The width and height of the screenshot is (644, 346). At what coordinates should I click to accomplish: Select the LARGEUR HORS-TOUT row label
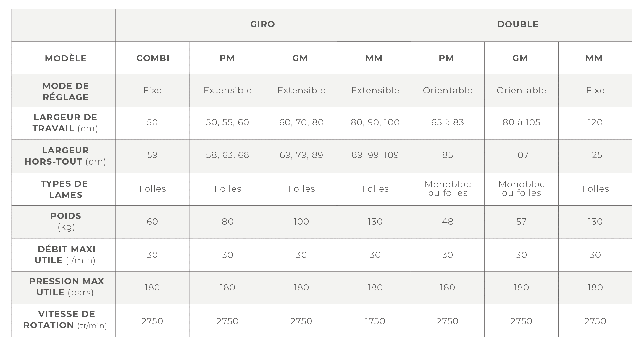(65, 156)
